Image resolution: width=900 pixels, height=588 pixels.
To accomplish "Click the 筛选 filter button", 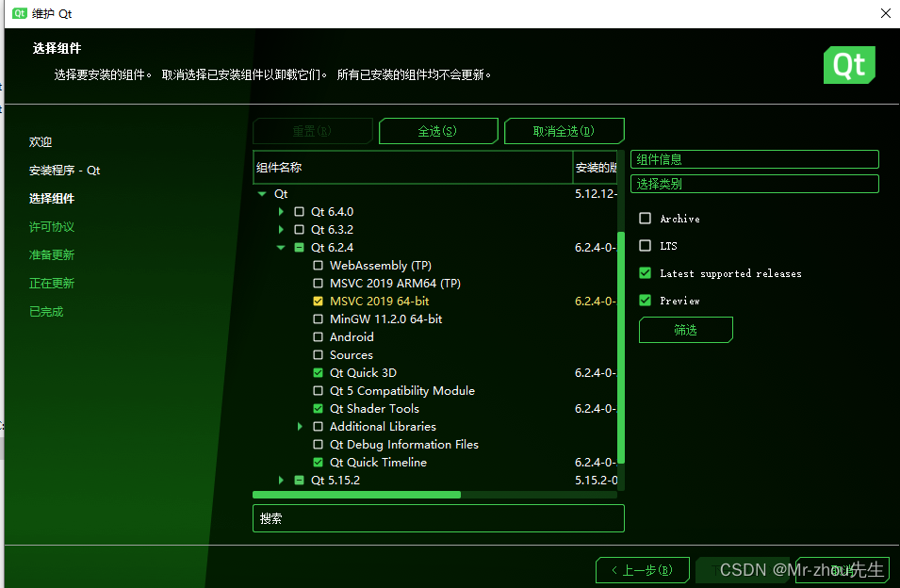I will click(685, 329).
